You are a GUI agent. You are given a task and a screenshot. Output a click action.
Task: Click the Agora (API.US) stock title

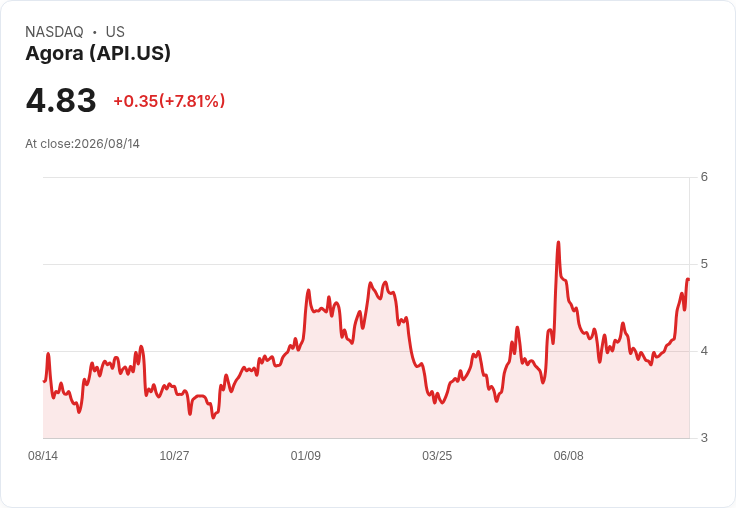pyautogui.click(x=98, y=53)
